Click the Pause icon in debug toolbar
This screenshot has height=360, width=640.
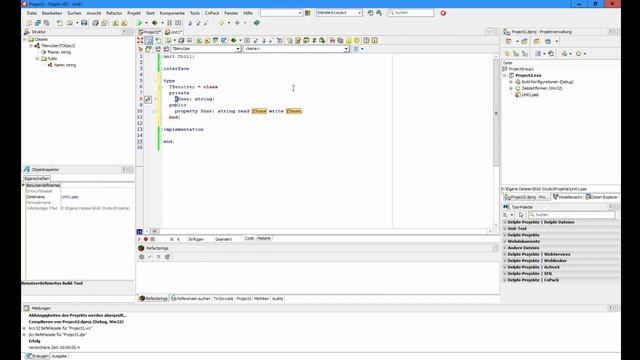(x=169, y=23)
